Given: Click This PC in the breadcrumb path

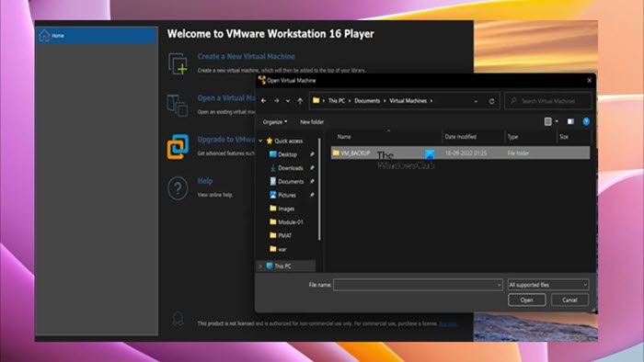Looking at the screenshot, I should tap(337, 101).
